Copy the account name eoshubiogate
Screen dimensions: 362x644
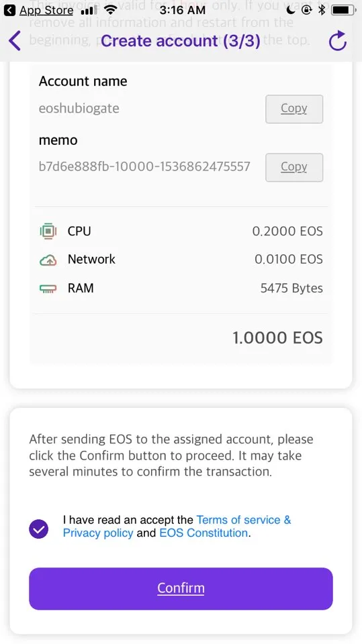[294, 109]
